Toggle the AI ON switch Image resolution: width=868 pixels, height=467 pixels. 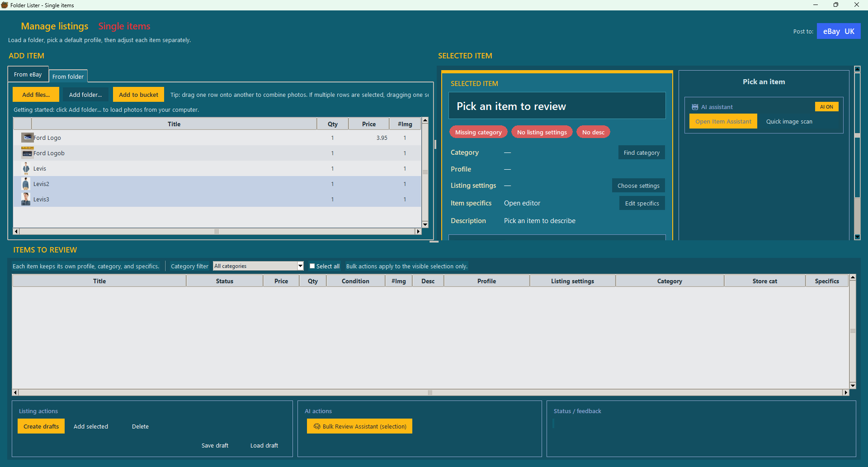point(826,107)
